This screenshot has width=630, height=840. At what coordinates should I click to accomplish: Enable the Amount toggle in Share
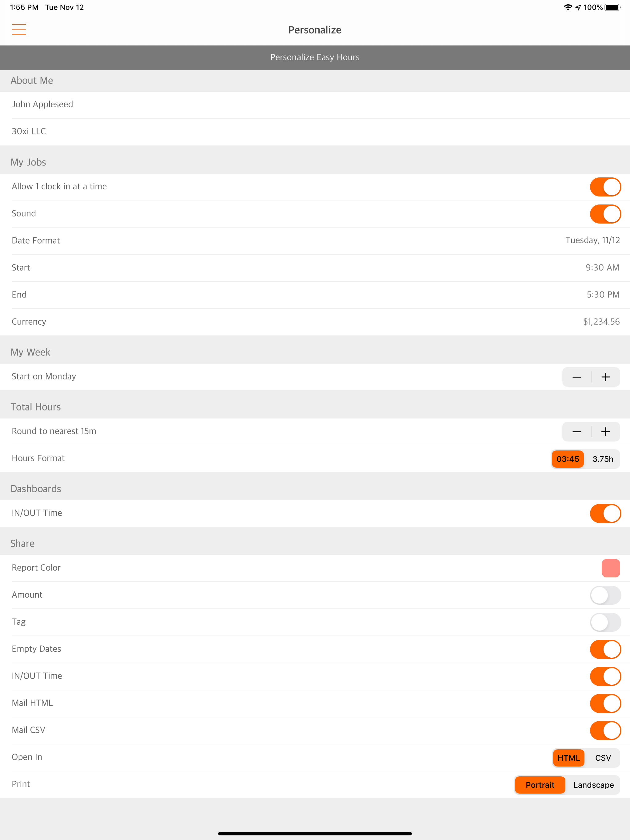pos(605,595)
